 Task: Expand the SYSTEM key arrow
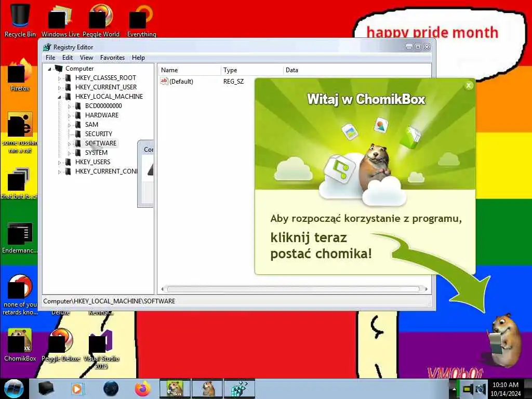(69, 153)
